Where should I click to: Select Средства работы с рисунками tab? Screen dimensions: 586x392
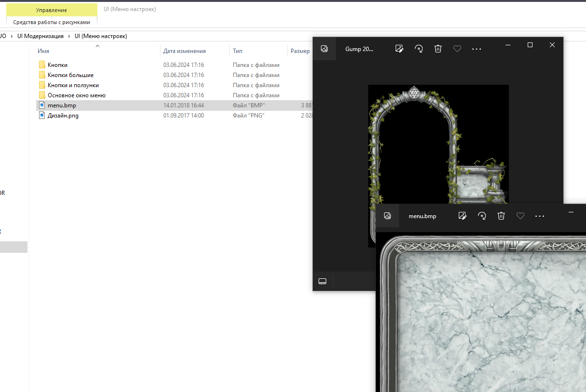pos(52,22)
